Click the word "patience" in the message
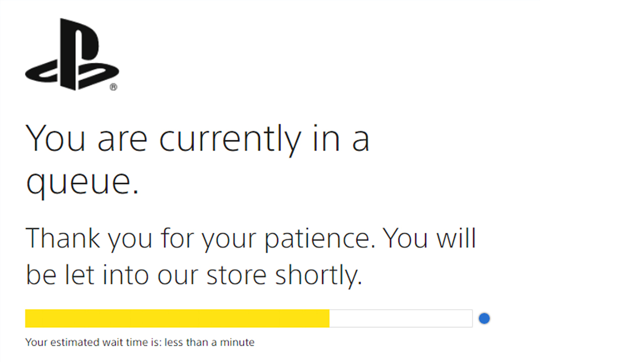Screen dimensions: 644x362 point(320,238)
